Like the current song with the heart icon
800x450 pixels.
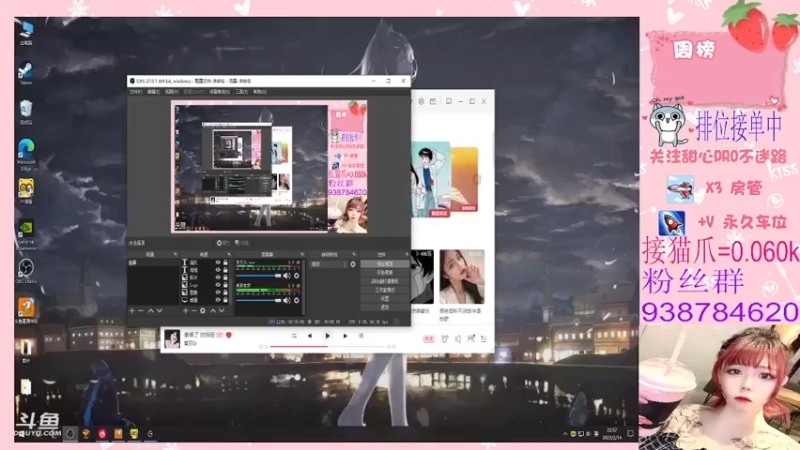pos(229,335)
